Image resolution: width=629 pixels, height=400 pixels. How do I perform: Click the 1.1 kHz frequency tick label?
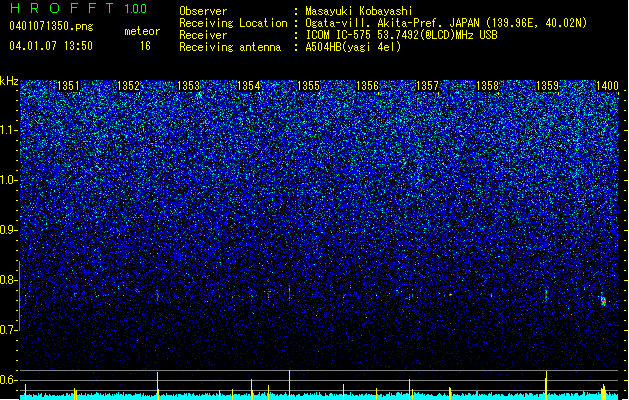(x=9, y=130)
